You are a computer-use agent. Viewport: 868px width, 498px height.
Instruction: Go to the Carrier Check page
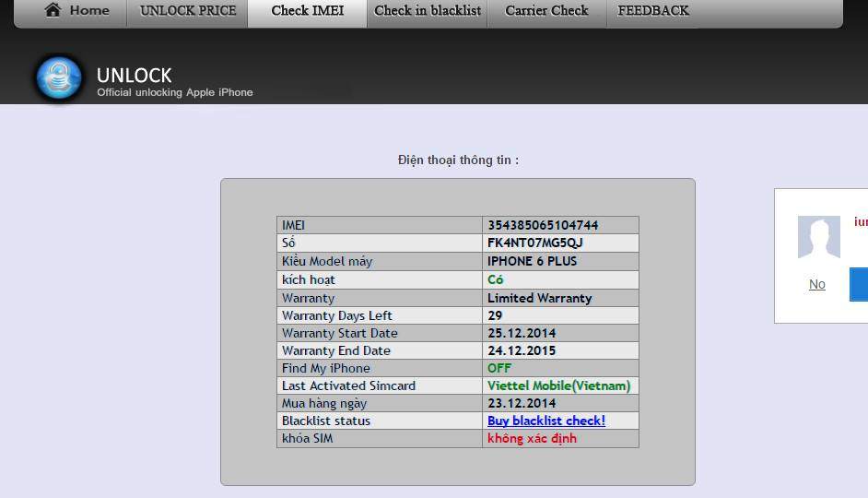(546, 11)
